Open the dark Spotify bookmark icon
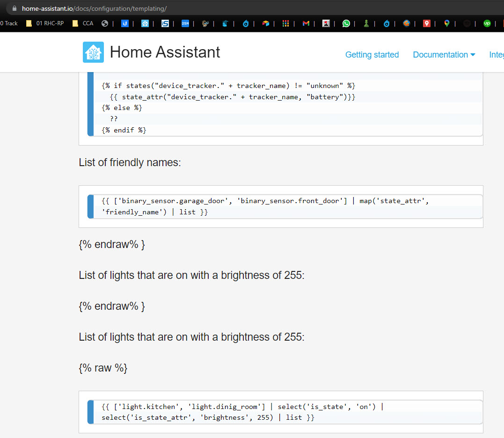The image size is (504, 438). coord(467,23)
